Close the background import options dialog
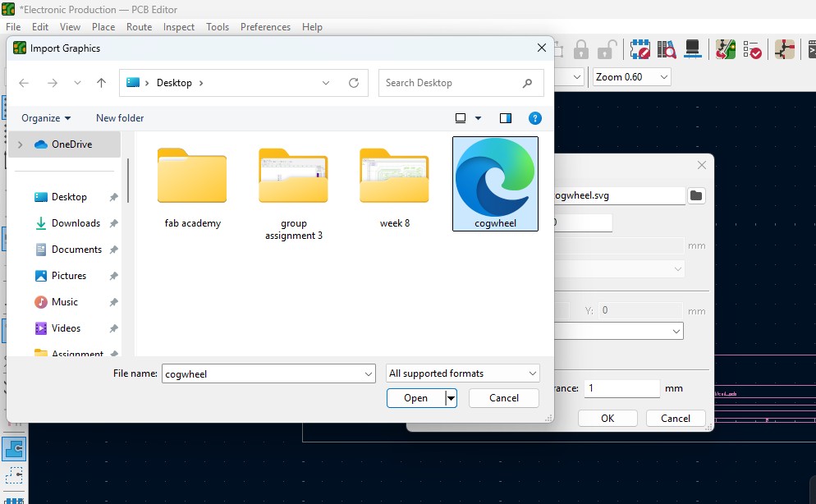Image resolution: width=816 pixels, height=504 pixels. coord(702,165)
